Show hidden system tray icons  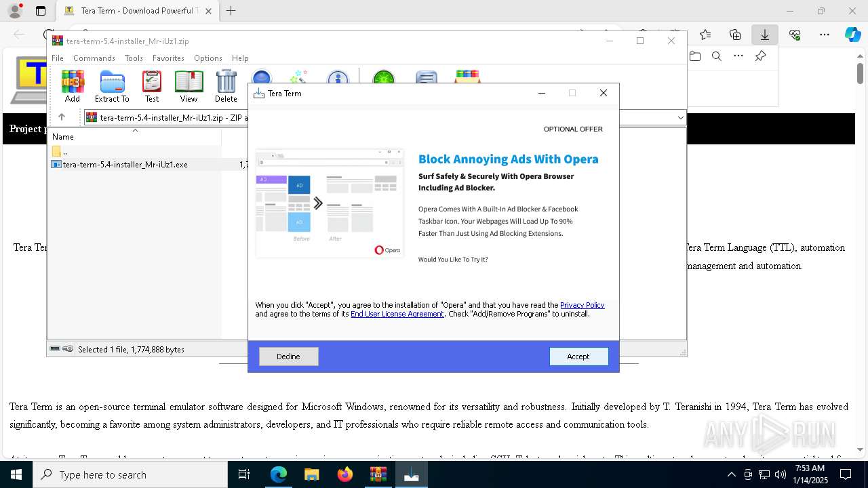tap(731, 475)
